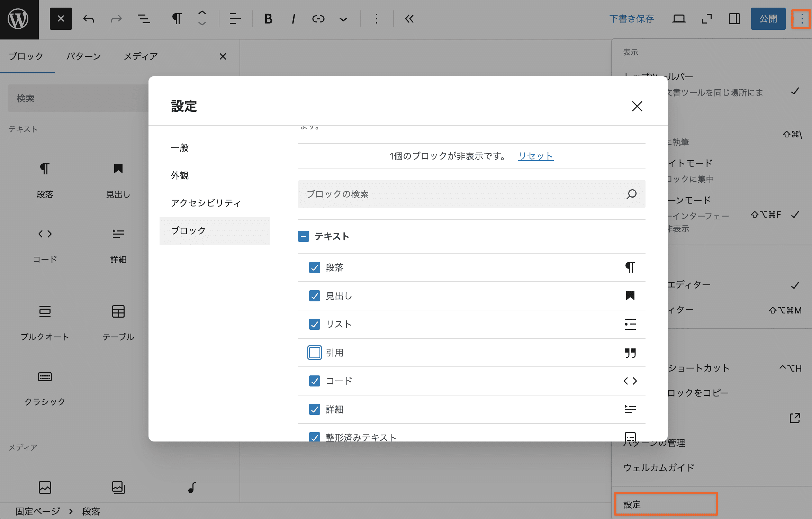The width and height of the screenshot is (812, 519).
Task: Toggle the テキスト category checkbox
Action: point(304,236)
